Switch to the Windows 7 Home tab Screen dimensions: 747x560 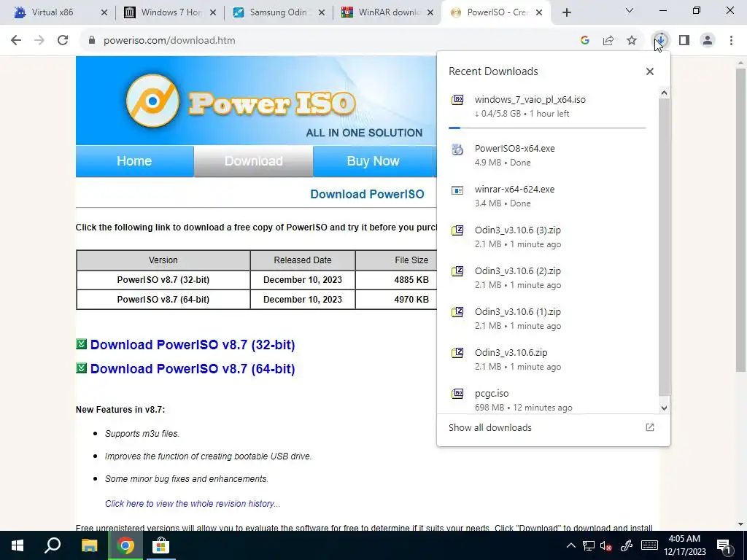pyautogui.click(x=171, y=12)
